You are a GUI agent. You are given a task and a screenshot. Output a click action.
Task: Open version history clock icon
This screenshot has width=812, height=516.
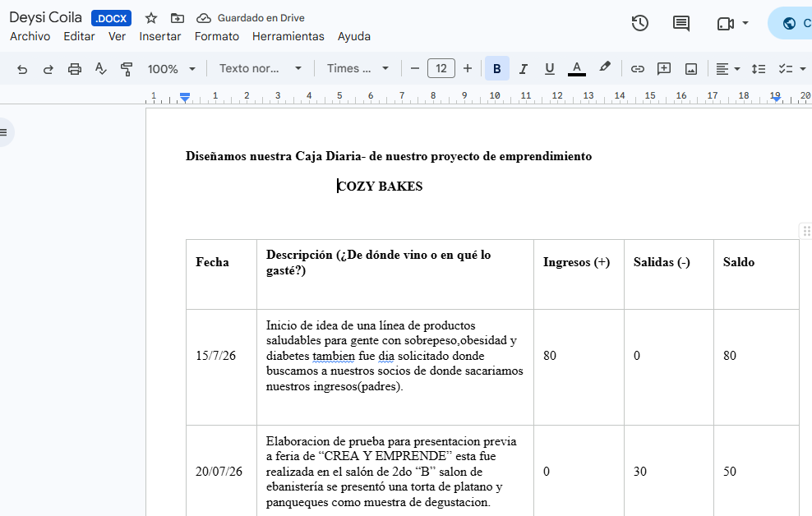pos(640,23)
